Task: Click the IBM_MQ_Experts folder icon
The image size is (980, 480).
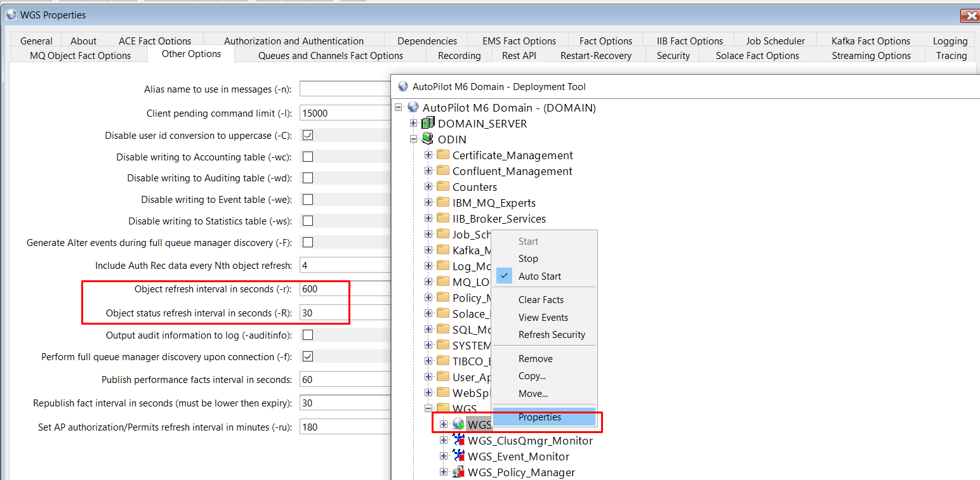Action: point(443,202)
